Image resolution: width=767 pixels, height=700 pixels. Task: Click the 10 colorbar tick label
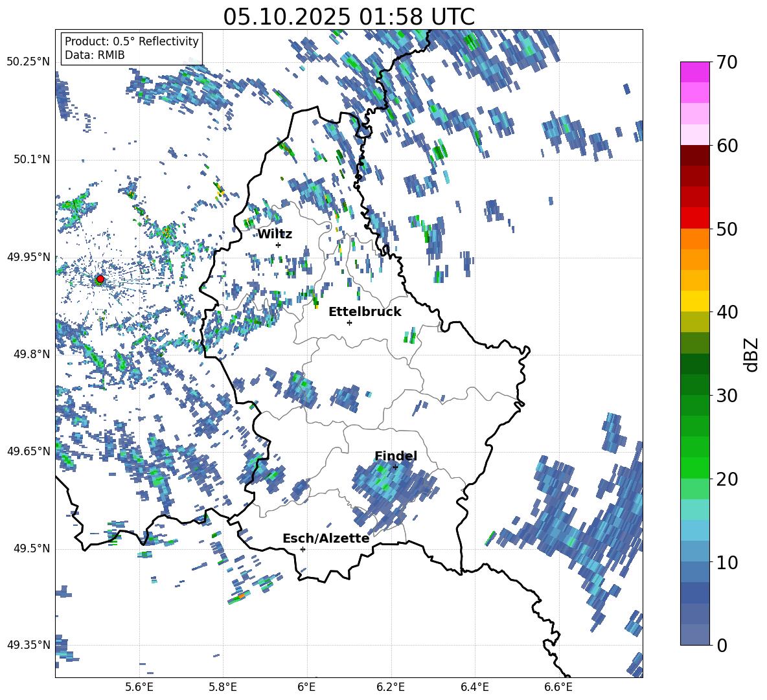tap(726, 562)
